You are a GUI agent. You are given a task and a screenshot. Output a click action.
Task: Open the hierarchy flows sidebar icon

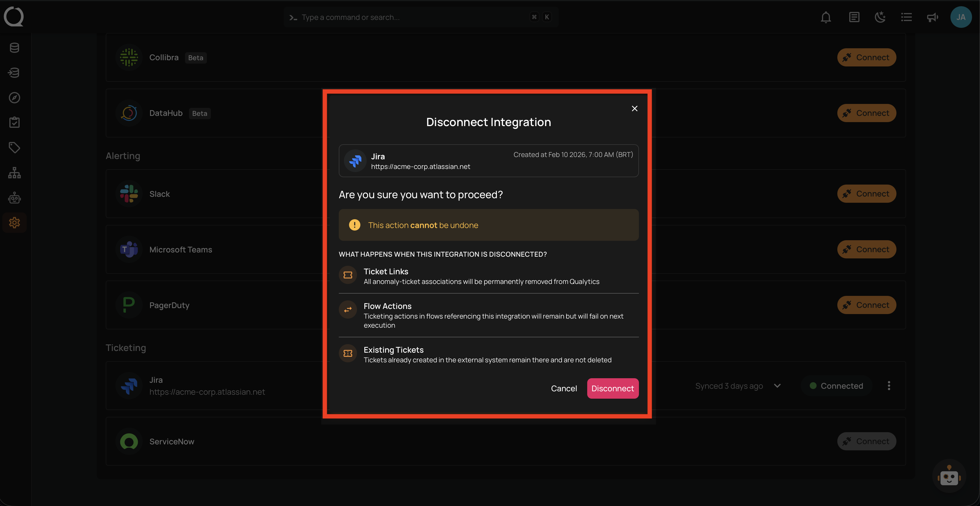[x=14, y=173]
